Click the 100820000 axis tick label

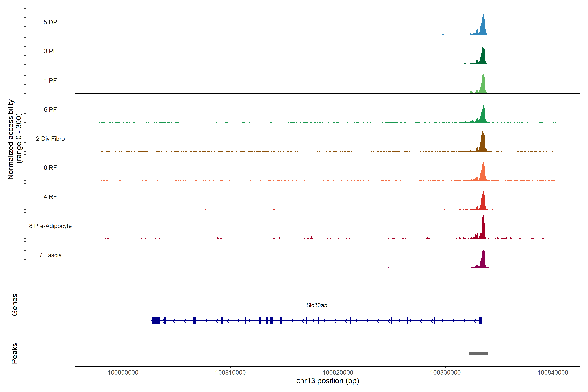coord(338,372)
